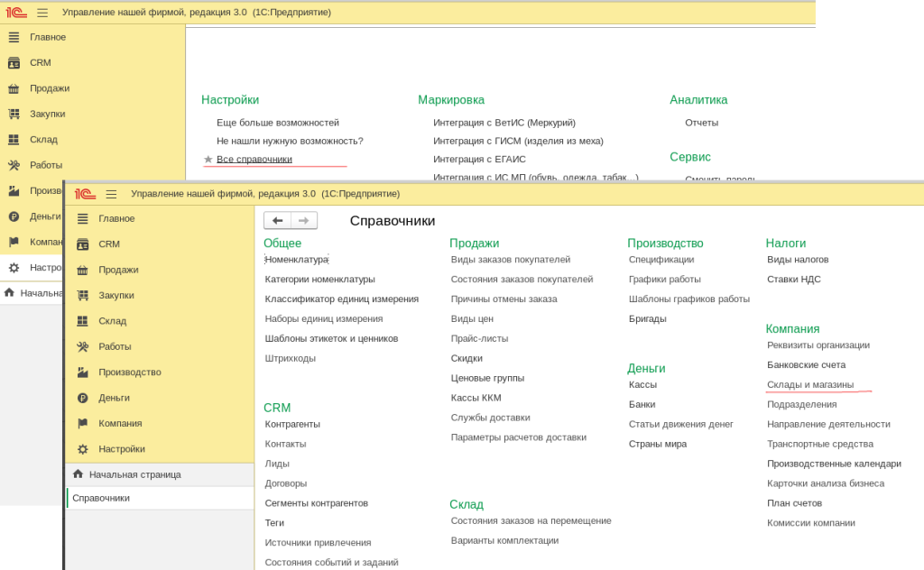Open Все справочники link in back window
The height and width of the screenshot is (570, 924).
[x=254, y=159]
